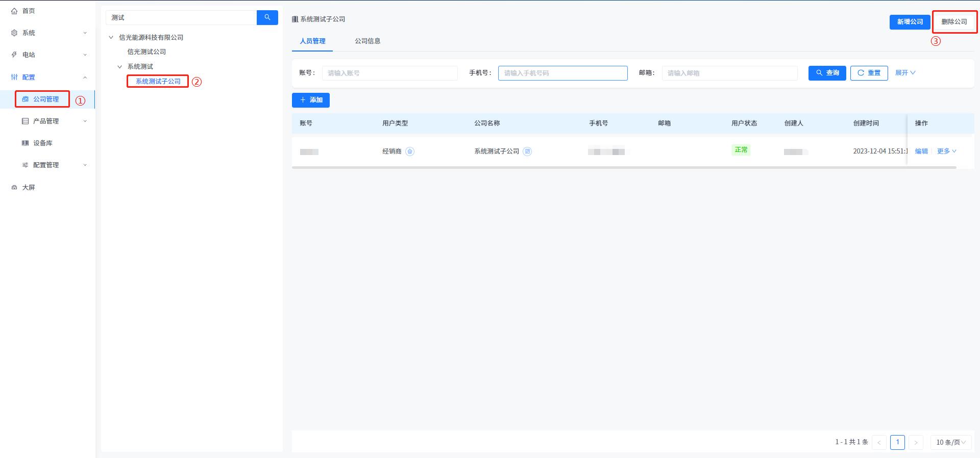Click the icon next to 系统测试子公司 in table
This screenshot has height=458, width=980.
pyautogui.click(x=527, y=151)
